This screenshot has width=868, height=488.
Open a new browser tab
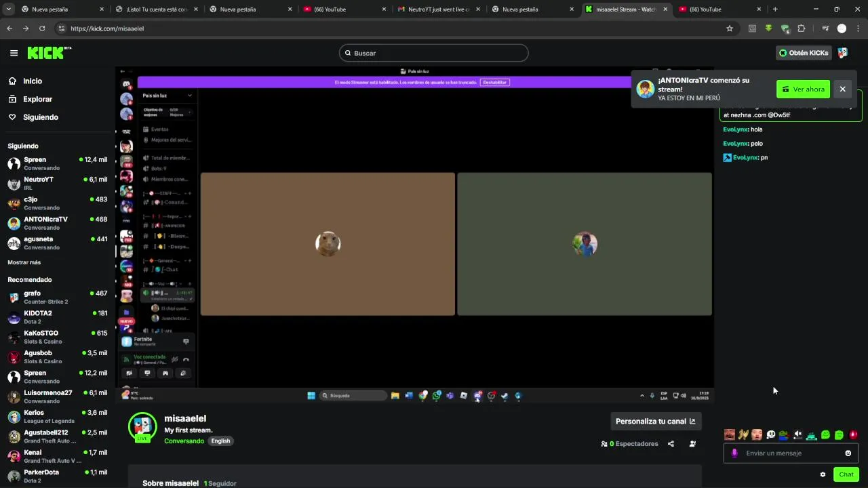[x=775, y=9]
